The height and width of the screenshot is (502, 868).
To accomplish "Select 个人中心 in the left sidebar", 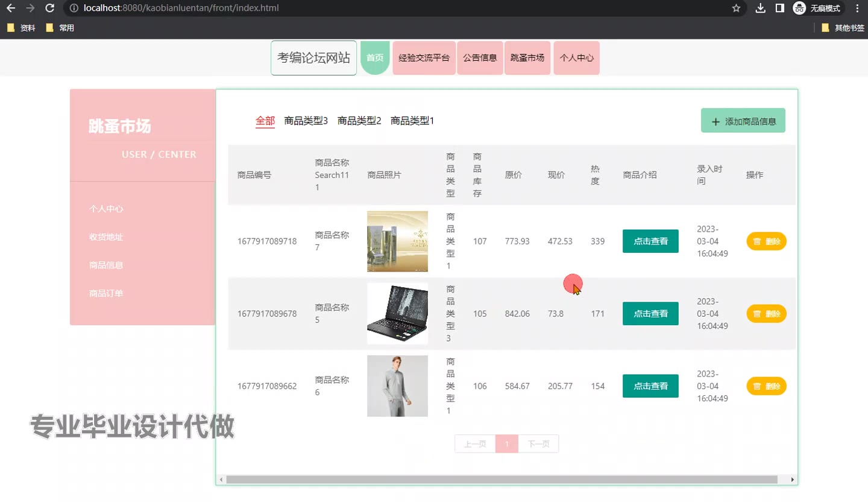I will pos(106,209).
